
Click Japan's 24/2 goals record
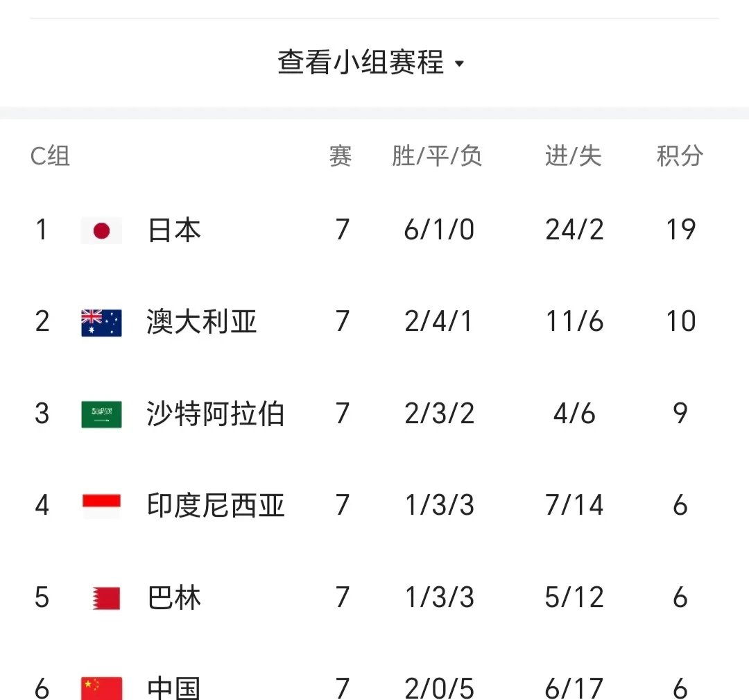pos(574,230)
